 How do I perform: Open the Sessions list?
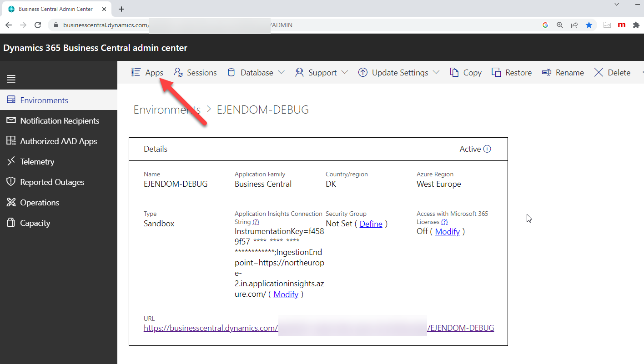[x=195, y=72]
